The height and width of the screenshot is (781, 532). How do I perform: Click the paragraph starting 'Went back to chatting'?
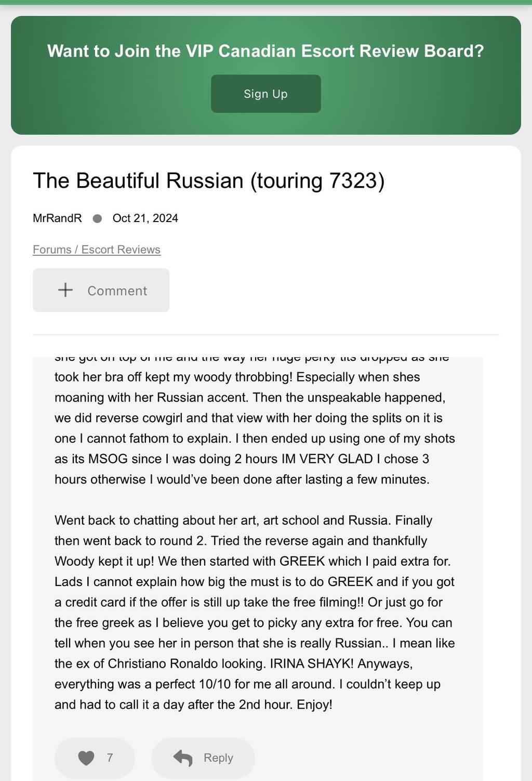click(x=243, y=520)
